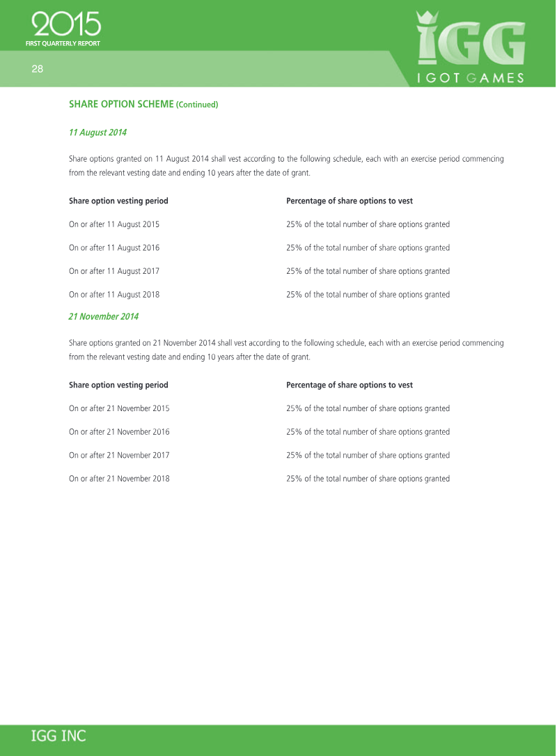Viewport: 557px width, 756px height.
Task: Click the IGG INC footer text
Action: 58,736
